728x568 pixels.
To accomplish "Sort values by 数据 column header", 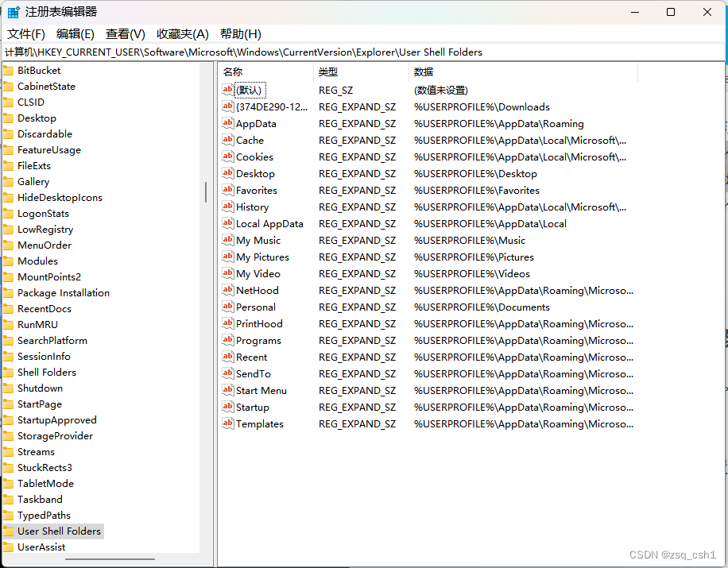I will point(523,72).
